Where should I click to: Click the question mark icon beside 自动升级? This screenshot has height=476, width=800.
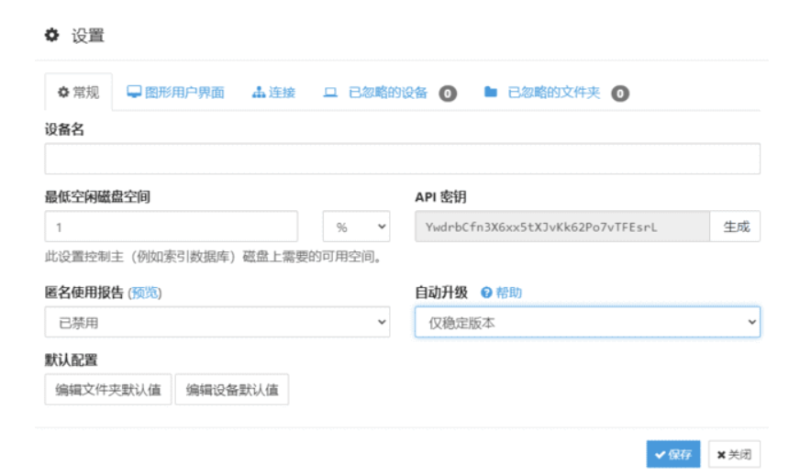(486, 293)
